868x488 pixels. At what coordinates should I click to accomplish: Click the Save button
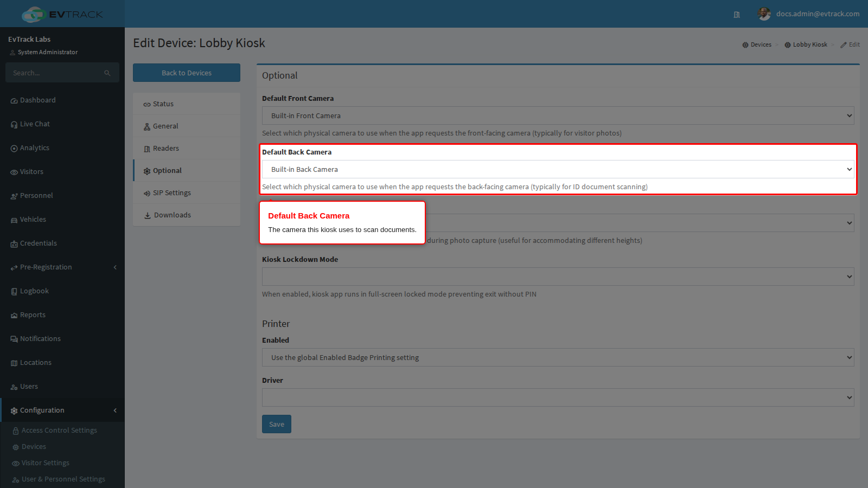pyautogui.click(x=277, y=424)
